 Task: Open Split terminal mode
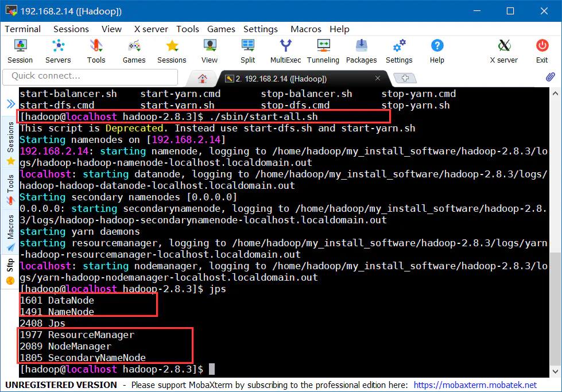[x=248, y=51]
